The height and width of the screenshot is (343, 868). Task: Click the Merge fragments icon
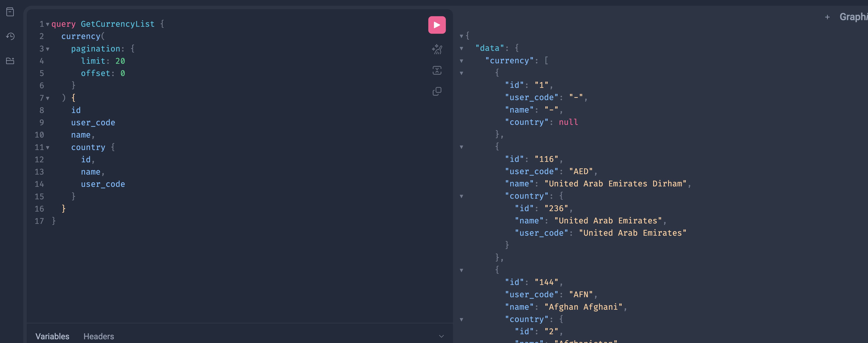coord(437,70)
